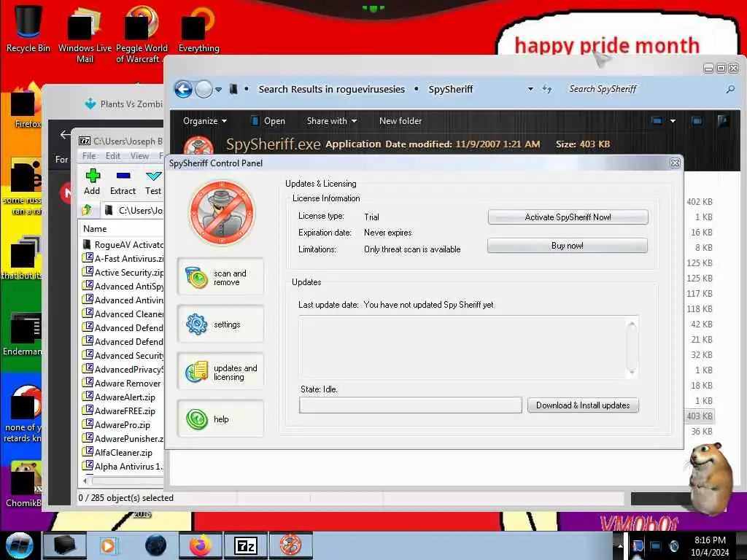This screenshot has height=560, width=747.
Task: Open recent pages dropdown in Explorer
Action: pyautogui.click(x=218, y=90)
